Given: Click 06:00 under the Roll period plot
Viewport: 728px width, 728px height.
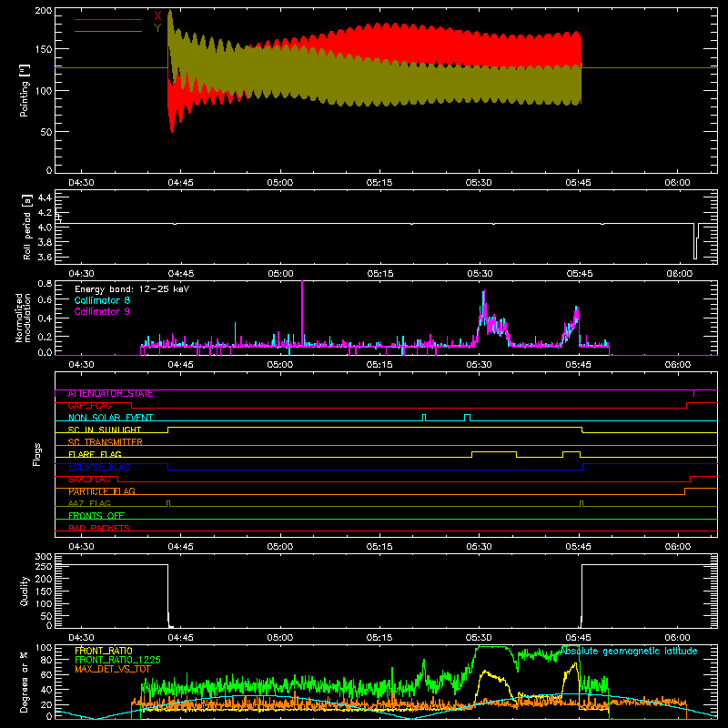Looking at the screenshot, I should pyautogui.click(x=679, y=274).
